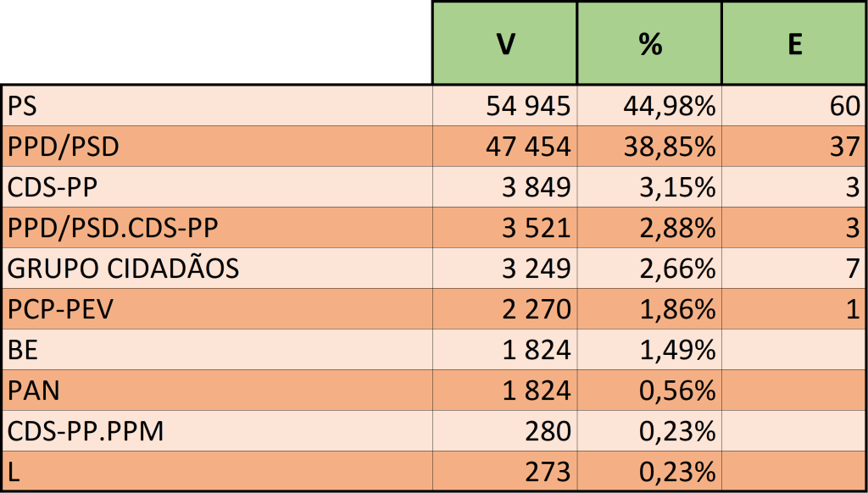Select the 47 454 votes value
The width and height of the screenshot is (868, 493).
tap(528, 147)
